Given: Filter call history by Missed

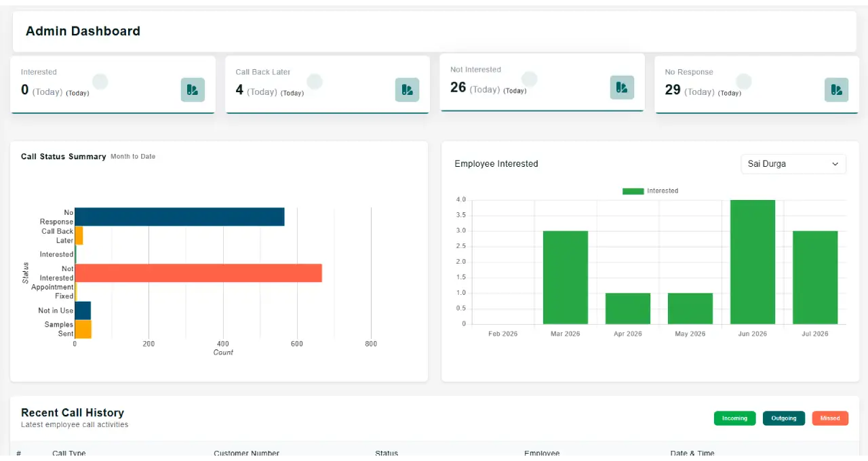Looking at the screenshot, I should [830, 418].
